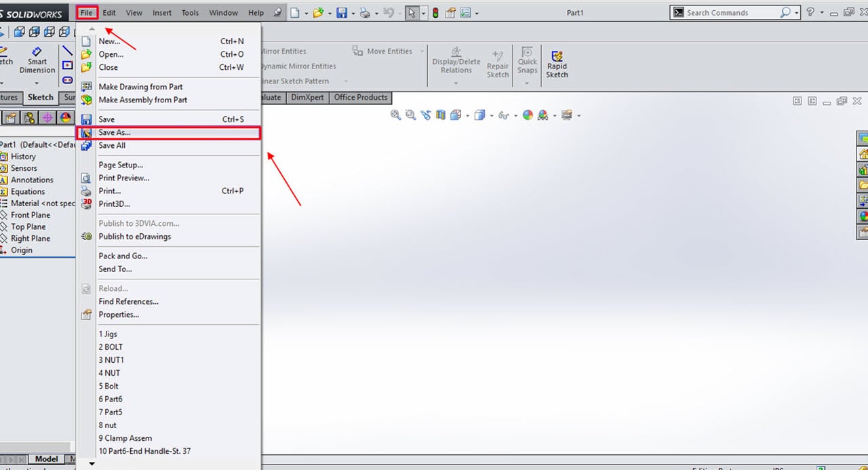868x470 pixels.
Task: Switch to the Office Products tab
Action: coord(361,98)
